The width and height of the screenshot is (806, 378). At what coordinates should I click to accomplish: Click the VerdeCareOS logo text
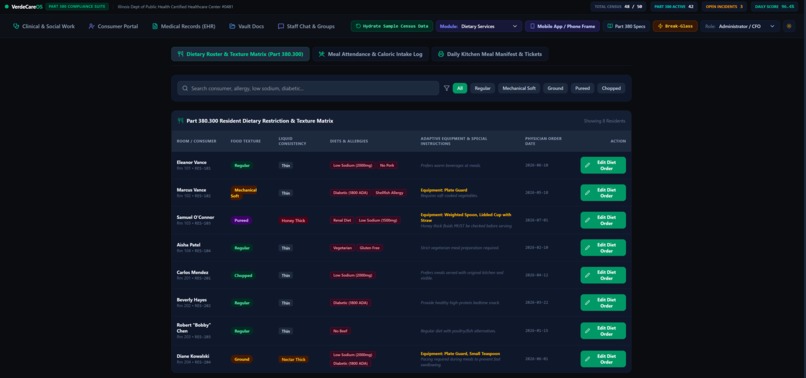(27, 7)
